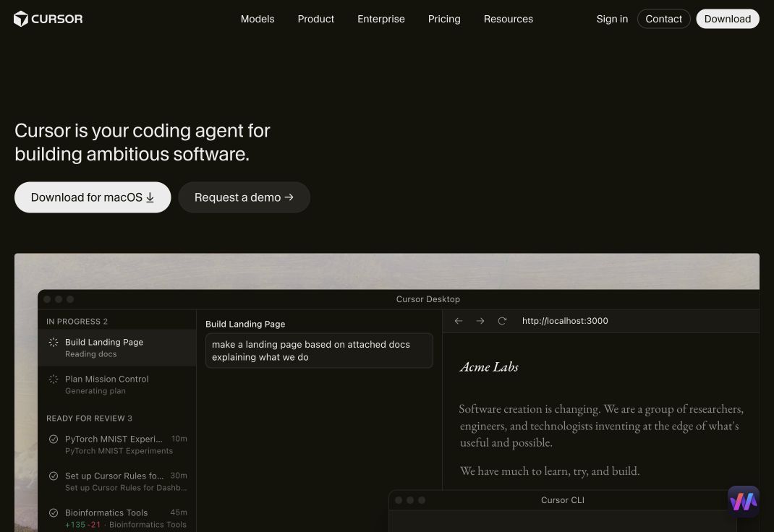Click Request a demo button

[244, 197]
